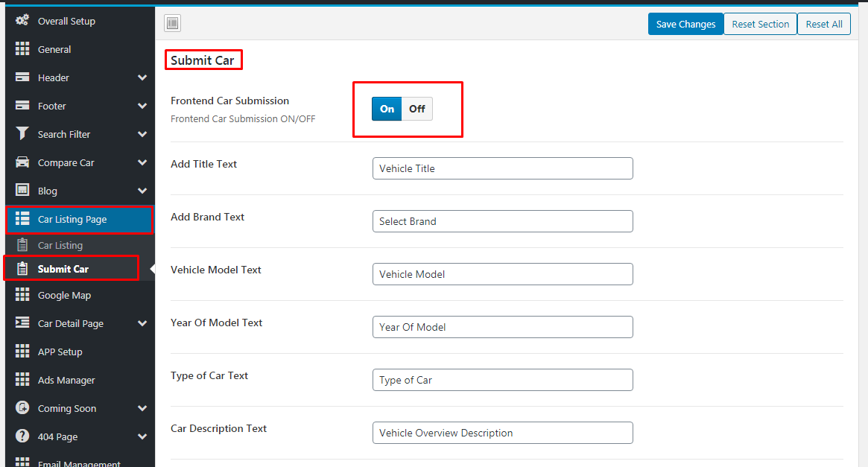Click the Reset Section button
868x467 pixels.
tap(760, 24)
